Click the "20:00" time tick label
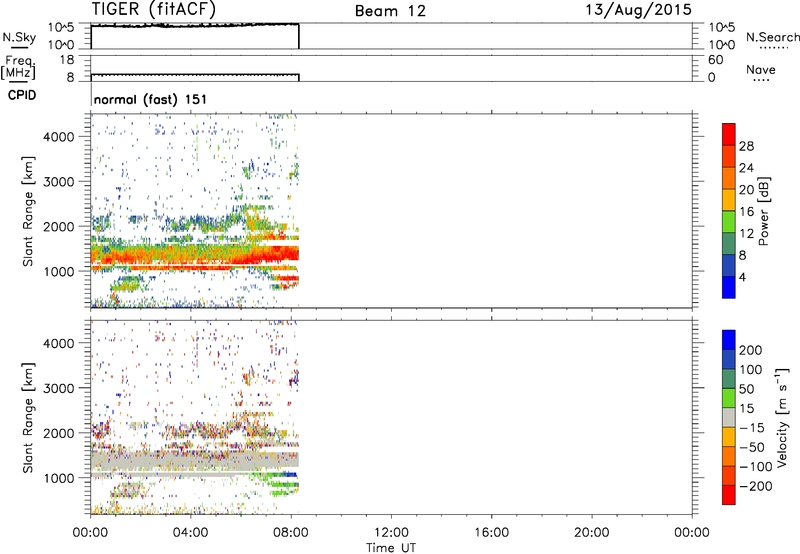The width and height of the screenshot is (800, 554). (x=592, y=533)
